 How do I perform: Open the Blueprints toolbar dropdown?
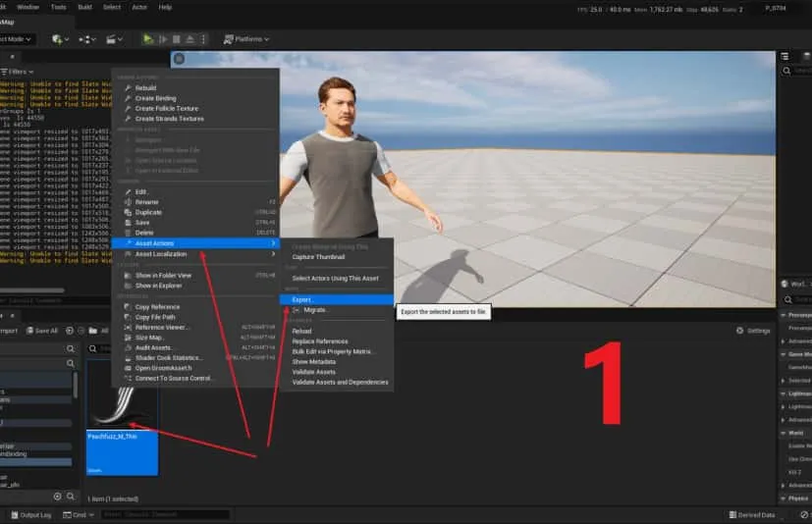87,39
